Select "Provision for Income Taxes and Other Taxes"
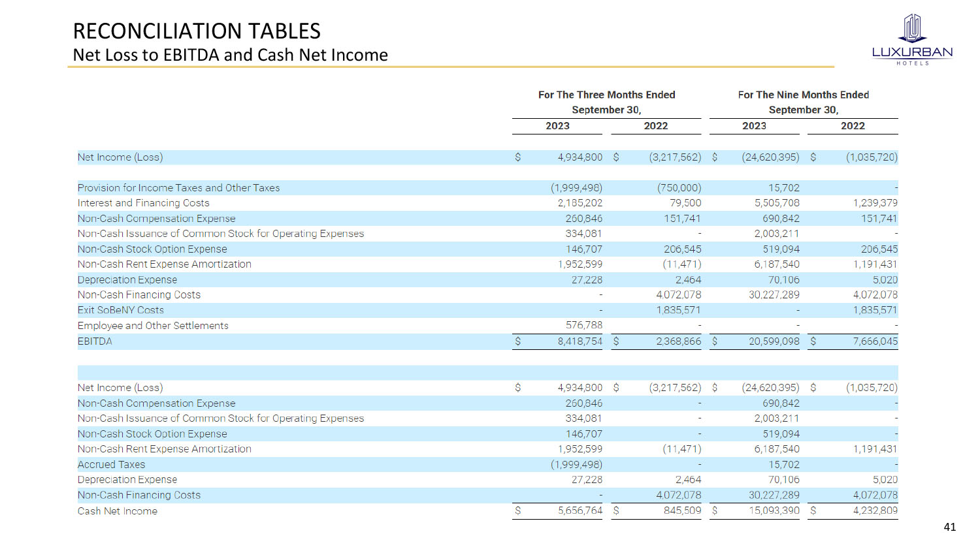The width and height of the screenshot is (980, 551). tap(178, 188)
